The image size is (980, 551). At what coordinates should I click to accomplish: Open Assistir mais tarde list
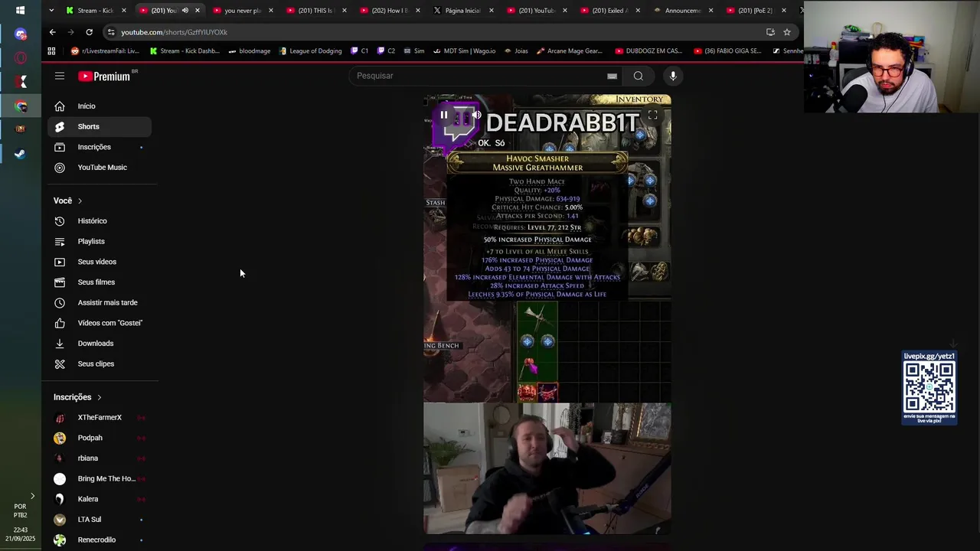pyautogui.click(x=100, y=303)
